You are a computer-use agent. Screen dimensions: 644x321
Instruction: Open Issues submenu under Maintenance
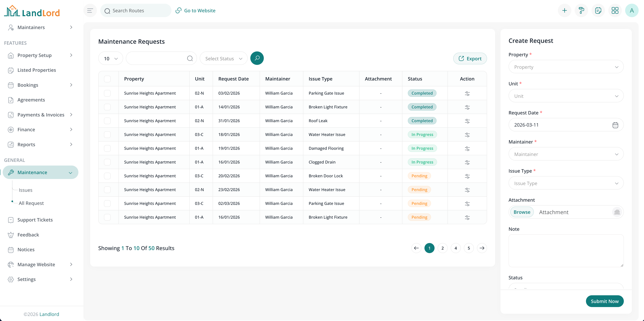(x=26, y=190)
